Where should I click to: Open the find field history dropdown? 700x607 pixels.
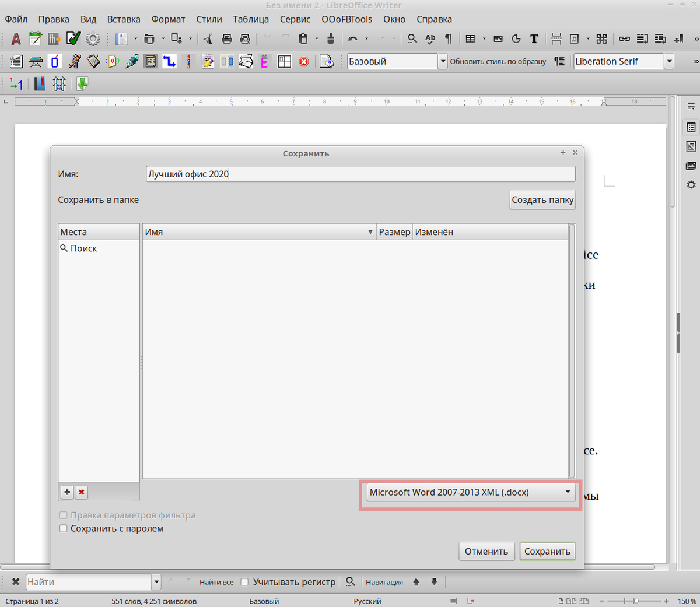pos(156,581)
